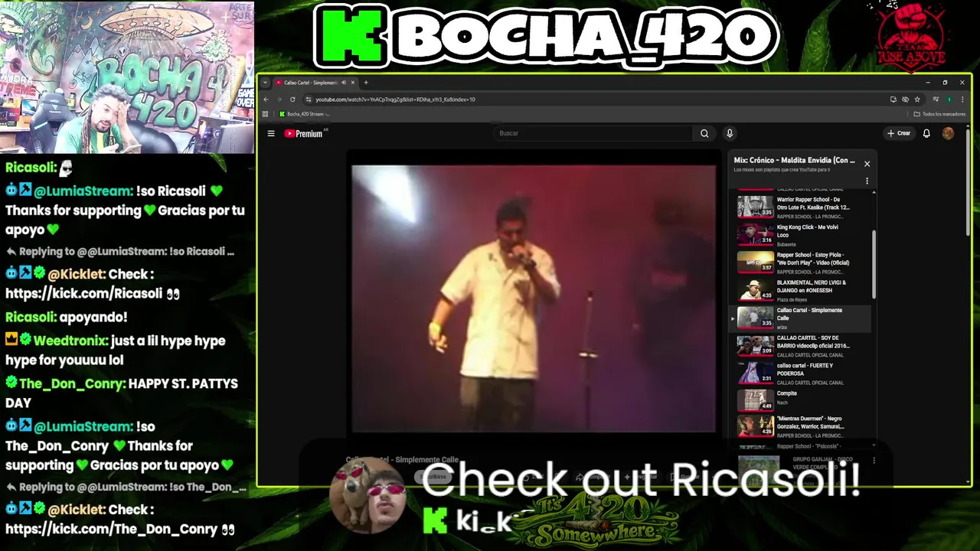
Task: View site information icon beside the URL
Action: pyautogui.click(x=309, y=99)
